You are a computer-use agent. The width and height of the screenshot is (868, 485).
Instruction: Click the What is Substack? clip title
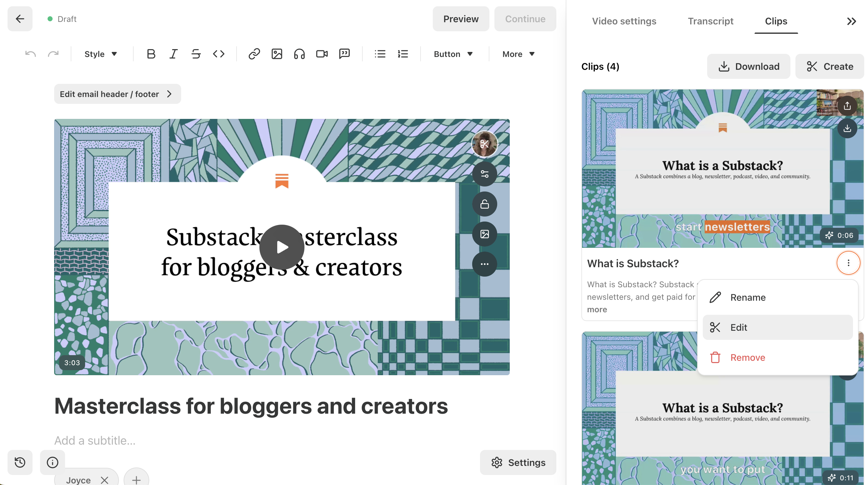click(x=633, y=263)
